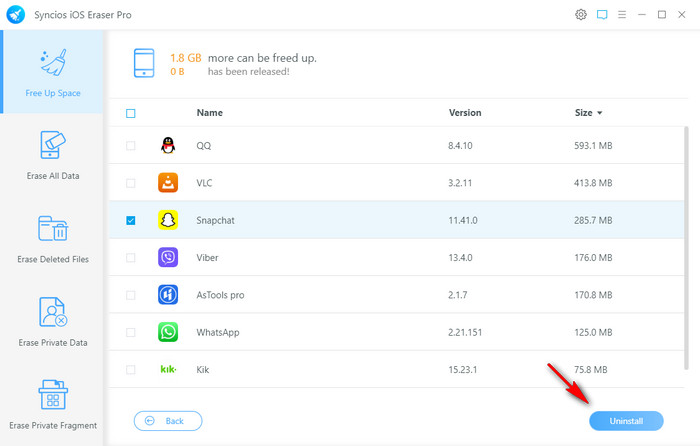Image resolution: width=700 pixels, height=446 pixels.
Task: Check the AsTools pro checkbox
Action: coord(130,295)
